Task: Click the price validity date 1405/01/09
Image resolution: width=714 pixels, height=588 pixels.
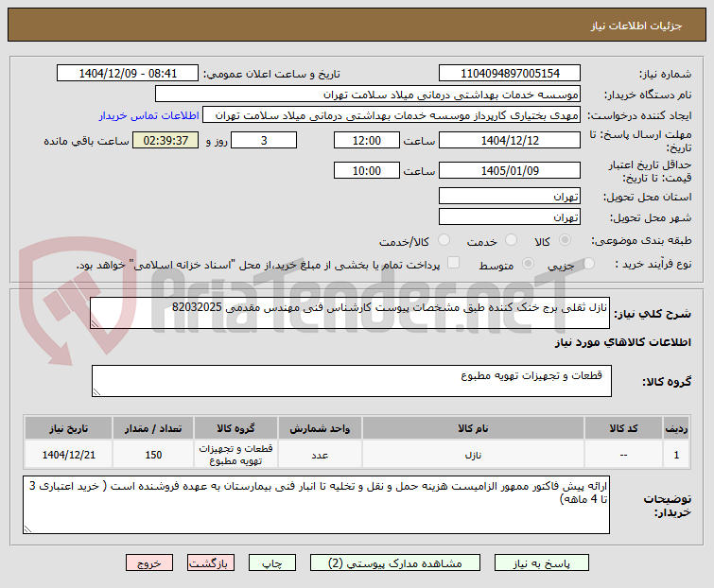Action: click(x=510, y=171)
